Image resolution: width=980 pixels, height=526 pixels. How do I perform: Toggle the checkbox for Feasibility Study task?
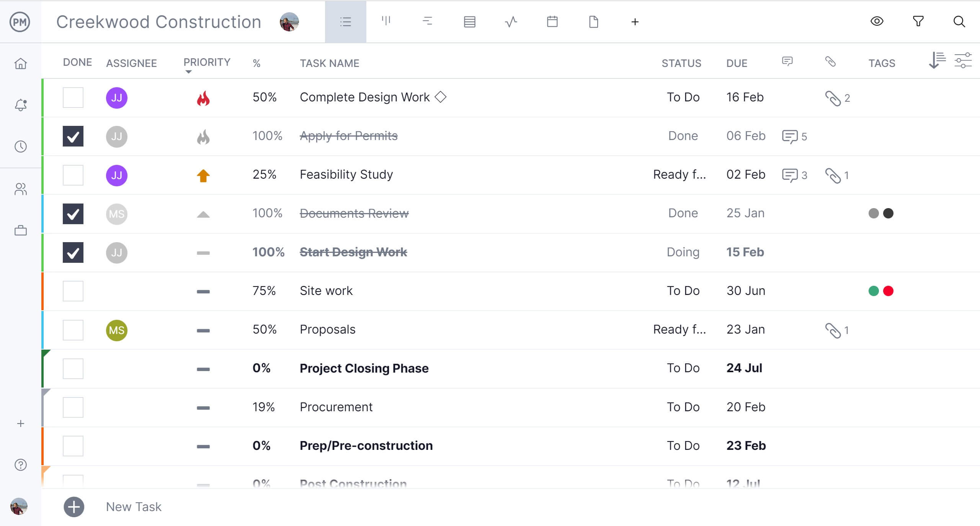[x=73, y=175]
